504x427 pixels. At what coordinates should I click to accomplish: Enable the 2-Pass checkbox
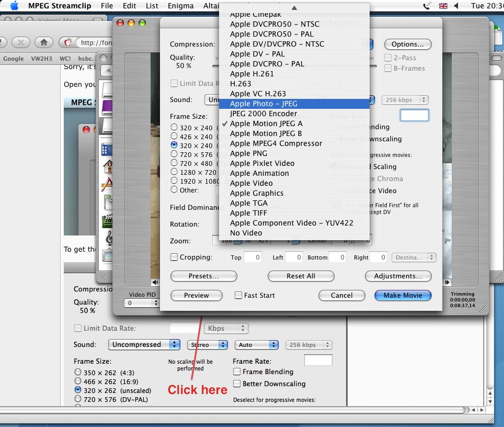click(x=388, y=58)
